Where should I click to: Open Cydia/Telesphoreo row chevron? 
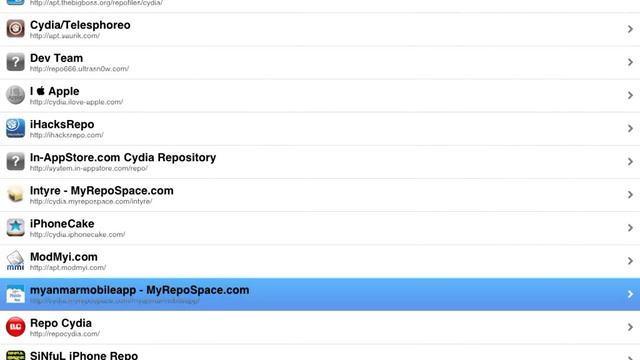tap(630, 29)
